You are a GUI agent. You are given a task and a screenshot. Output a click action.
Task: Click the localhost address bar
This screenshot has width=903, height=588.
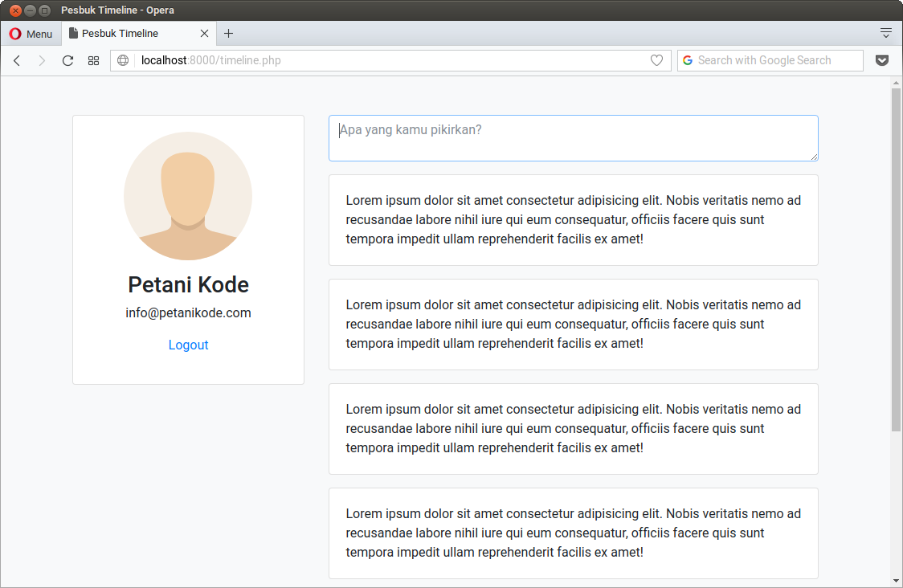click(x=386, y=60)
